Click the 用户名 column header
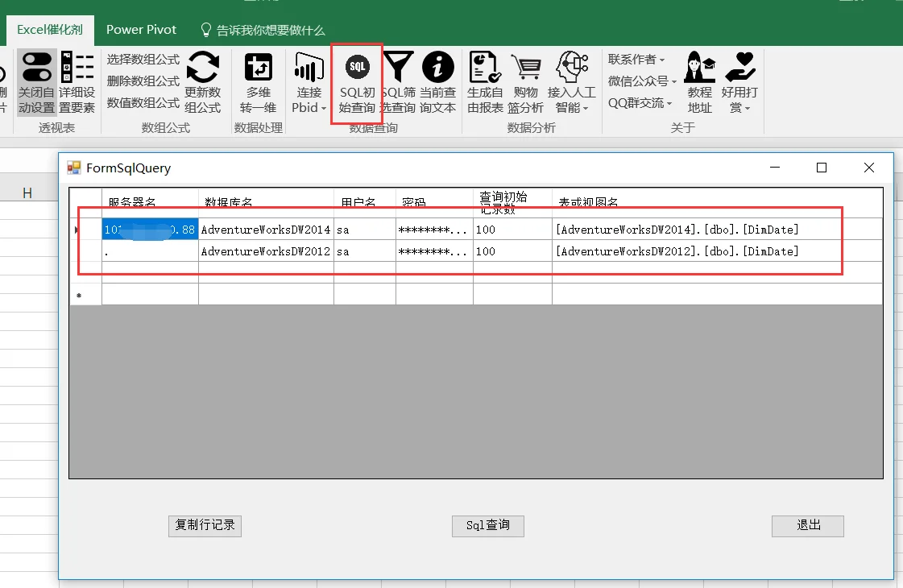This screenshot has width=903, height=588. point(365,203)
